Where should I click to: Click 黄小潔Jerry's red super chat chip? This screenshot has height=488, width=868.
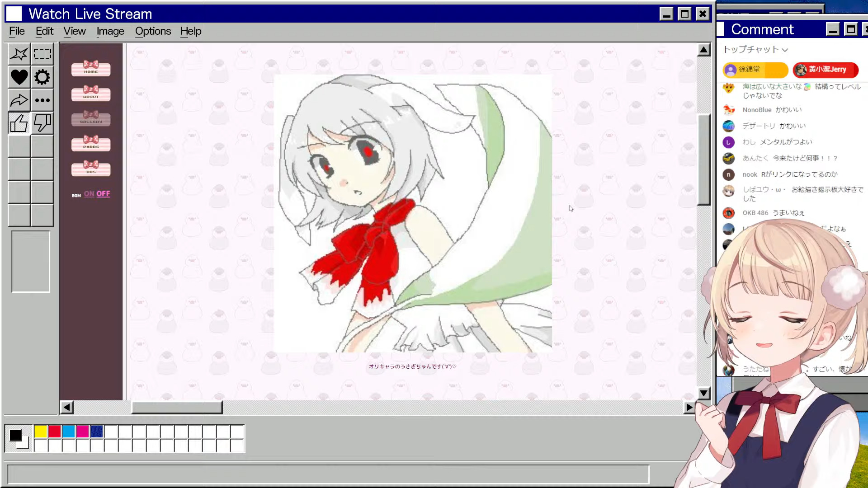[826, 70]
